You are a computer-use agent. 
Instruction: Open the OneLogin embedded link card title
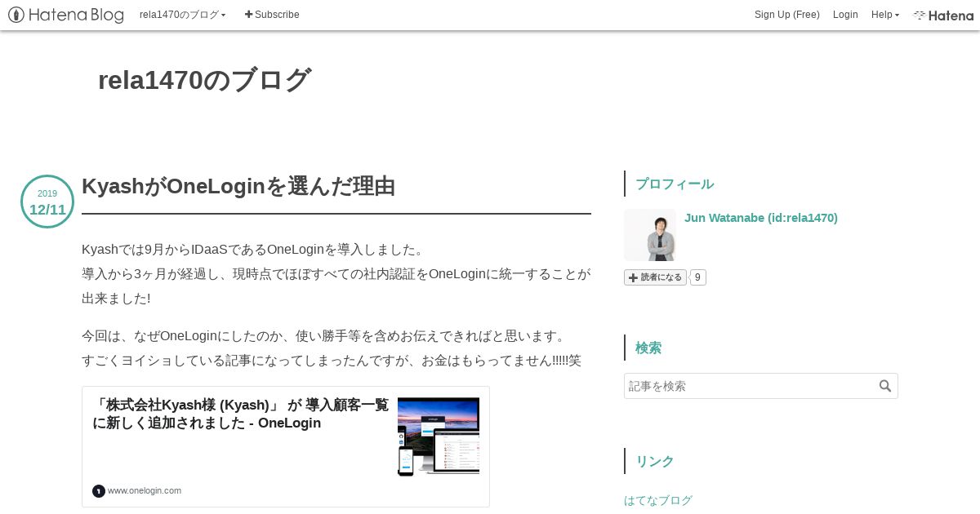241,414
